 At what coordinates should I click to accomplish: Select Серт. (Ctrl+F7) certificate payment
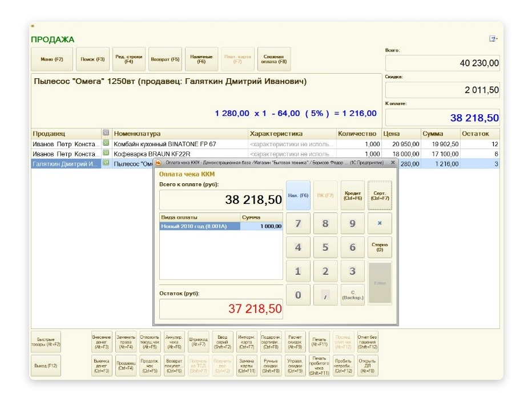(380, 195)
